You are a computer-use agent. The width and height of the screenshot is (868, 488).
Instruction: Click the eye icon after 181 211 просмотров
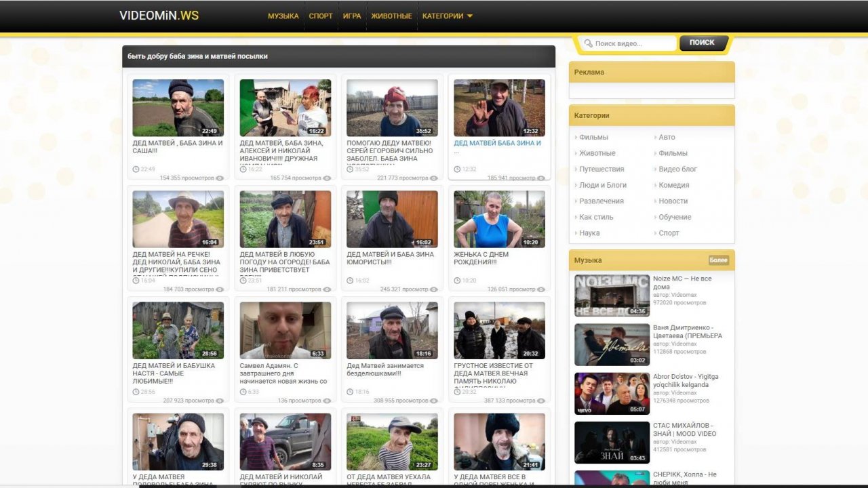click(327, 289)
